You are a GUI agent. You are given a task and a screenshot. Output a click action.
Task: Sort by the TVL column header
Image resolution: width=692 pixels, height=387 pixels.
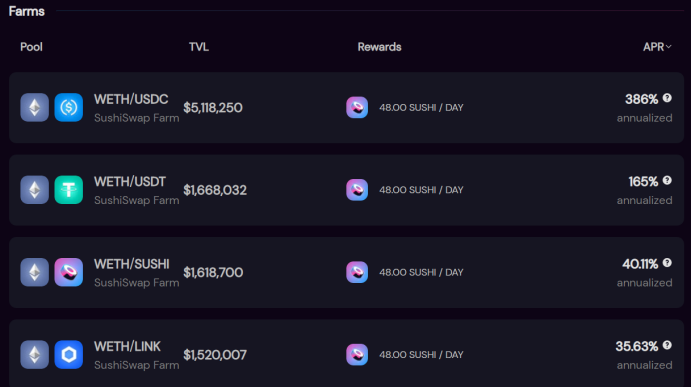click(199, 47)
